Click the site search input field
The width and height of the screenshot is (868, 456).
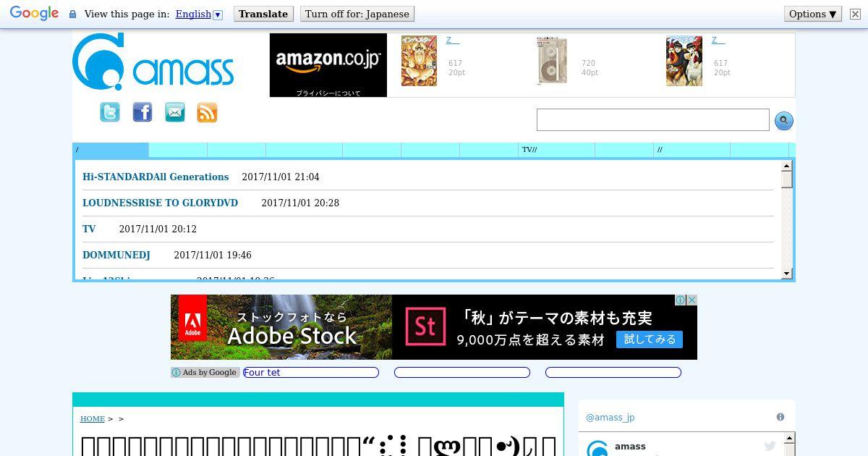653,120
